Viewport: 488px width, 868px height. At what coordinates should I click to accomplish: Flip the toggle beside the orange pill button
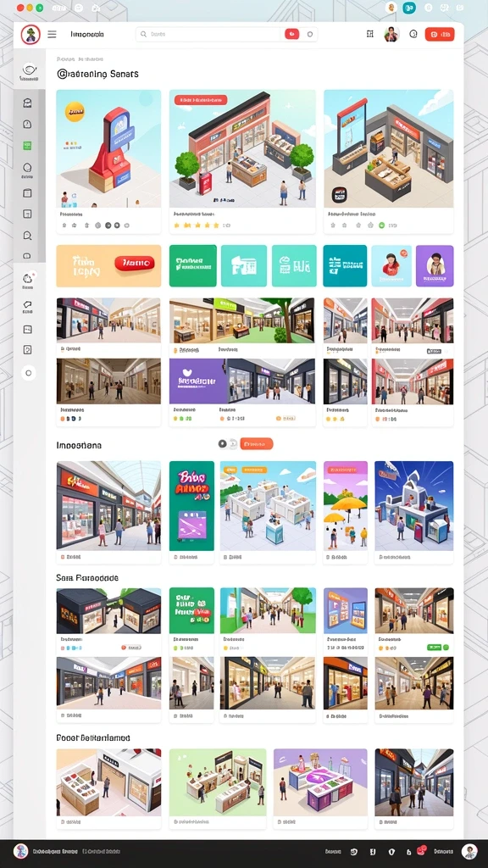227,443
